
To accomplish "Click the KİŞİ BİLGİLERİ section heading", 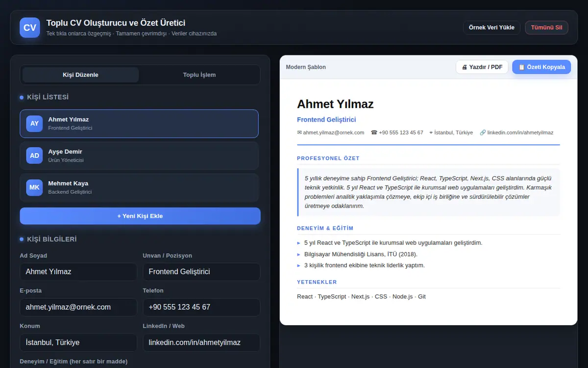I will point(52,239).
